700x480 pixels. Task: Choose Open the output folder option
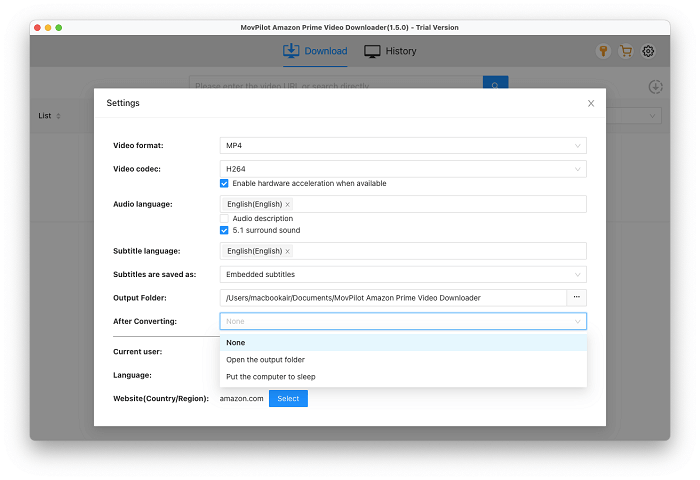pos(403,360)
